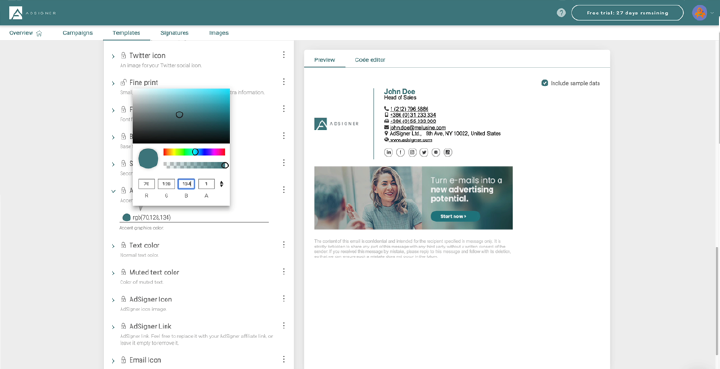Click the G value input field

tap(167, 184)
